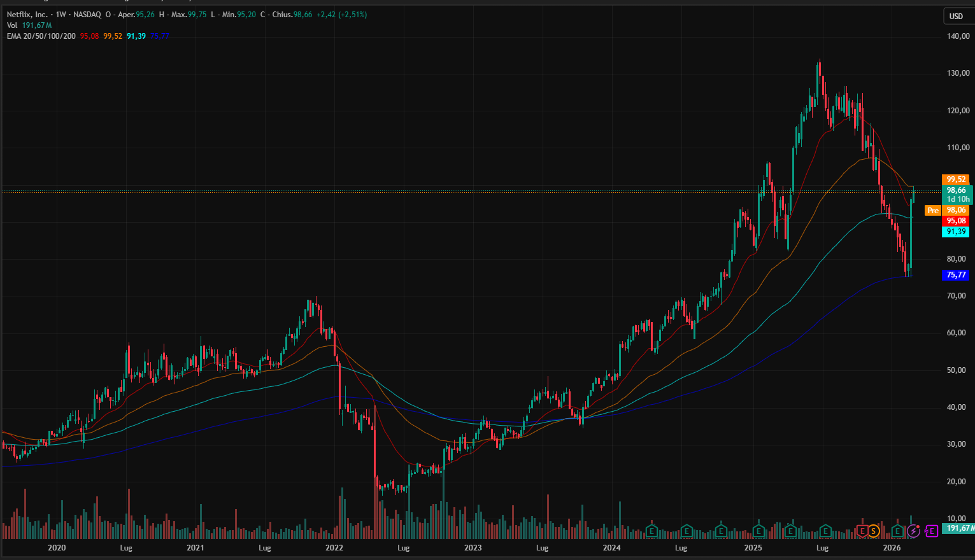
Task: Click the 140,00 price scale tick
Action: coord(958,37)
